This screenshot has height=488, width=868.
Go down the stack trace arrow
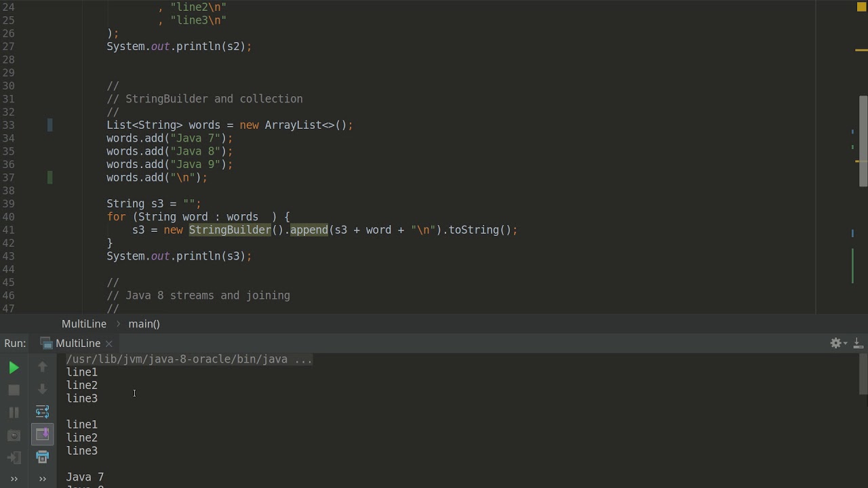click(x=42, y=389)
